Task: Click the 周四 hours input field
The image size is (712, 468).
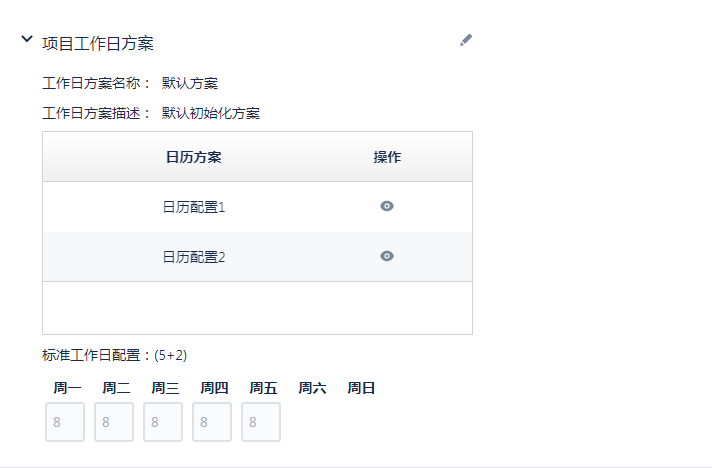Action: [x=212, y=422]
